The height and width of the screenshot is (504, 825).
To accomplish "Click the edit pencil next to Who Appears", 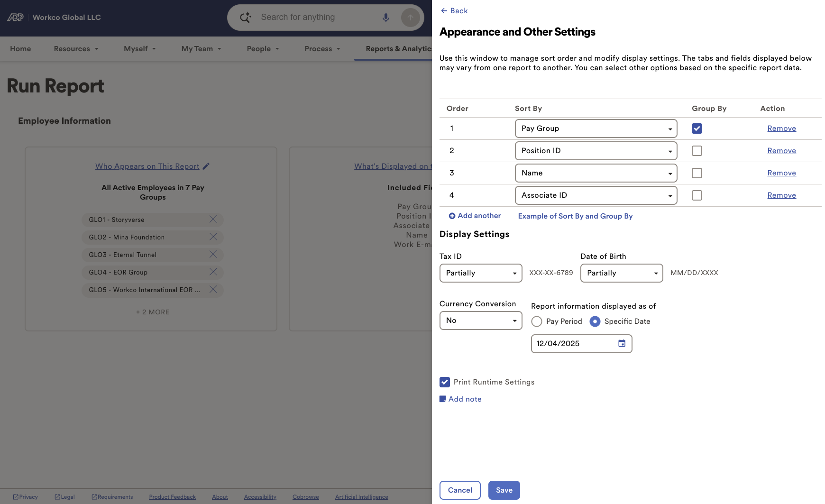I will [x=206, y=166].
